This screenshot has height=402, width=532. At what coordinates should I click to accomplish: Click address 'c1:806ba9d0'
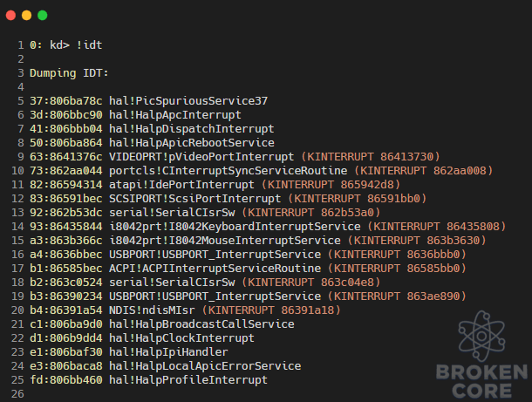coord(65,324)
